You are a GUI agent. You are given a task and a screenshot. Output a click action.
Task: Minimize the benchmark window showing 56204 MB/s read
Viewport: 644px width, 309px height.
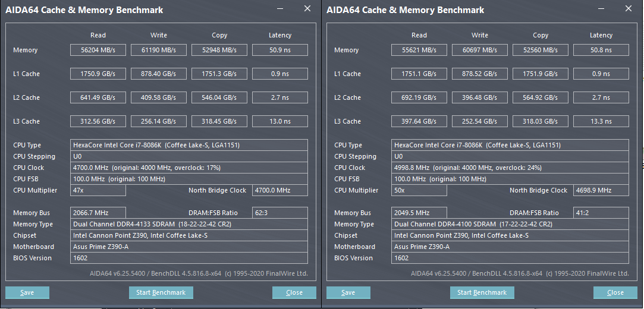280,10
